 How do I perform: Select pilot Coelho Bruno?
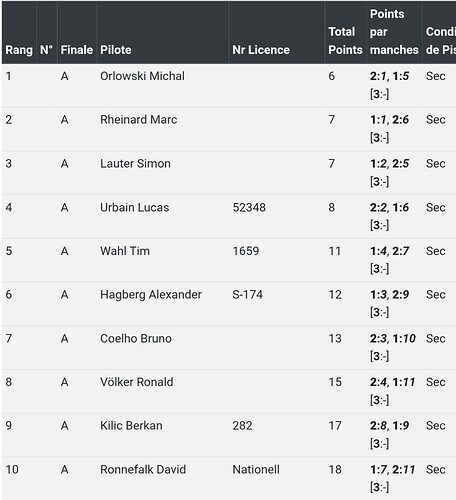[x=136, y=339]
